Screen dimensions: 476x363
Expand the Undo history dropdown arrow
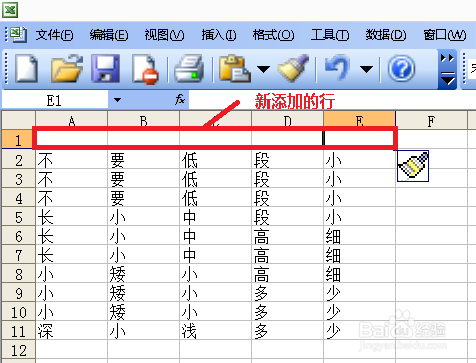pyautogui.click(x=366, y=69)
